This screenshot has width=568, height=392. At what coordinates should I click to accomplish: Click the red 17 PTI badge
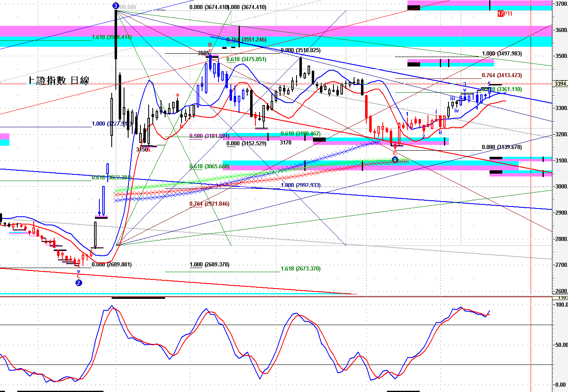505,14
